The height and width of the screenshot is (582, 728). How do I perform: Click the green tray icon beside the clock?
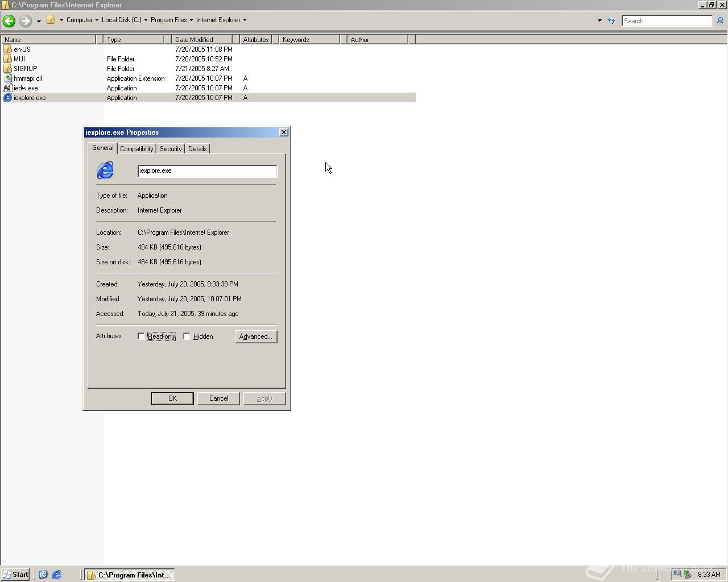(x=687, y=574)
